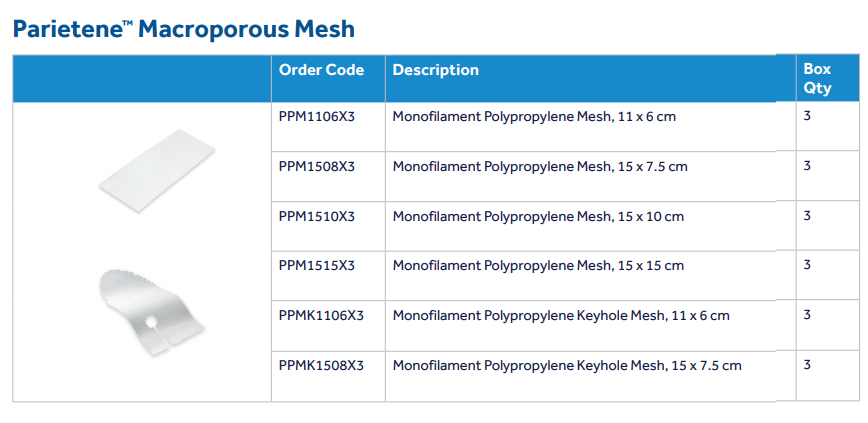Click the 11 x 6 cm Polypropylene Mesh description

534,116
